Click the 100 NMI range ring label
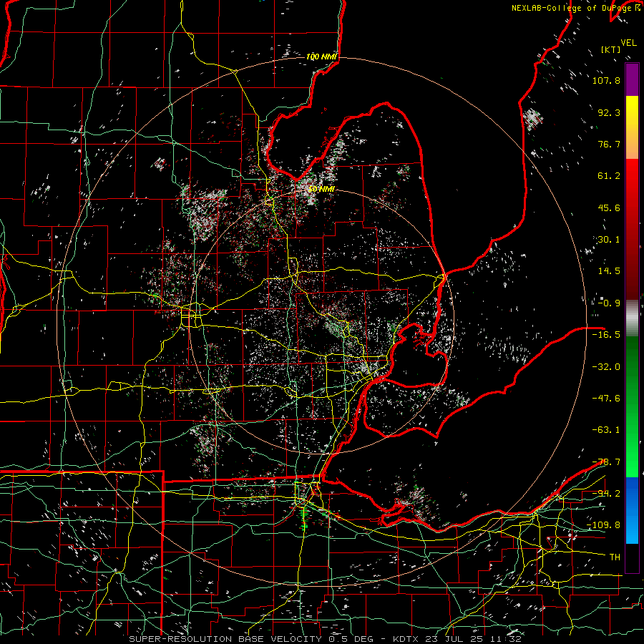This screenshot has width=644, height=644. click(x=321, y=57)
